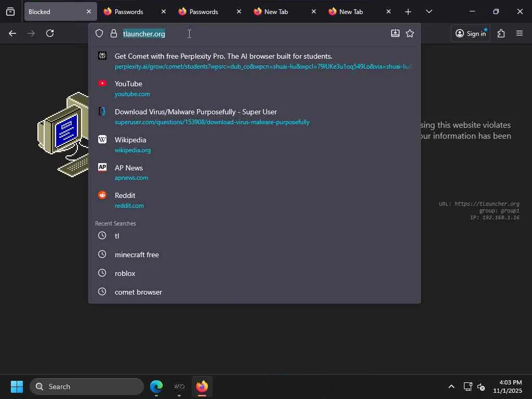This screenshot has height=399, width=532.
Task: Bookmark this page with star icon
Action: (x=410, y=33)
